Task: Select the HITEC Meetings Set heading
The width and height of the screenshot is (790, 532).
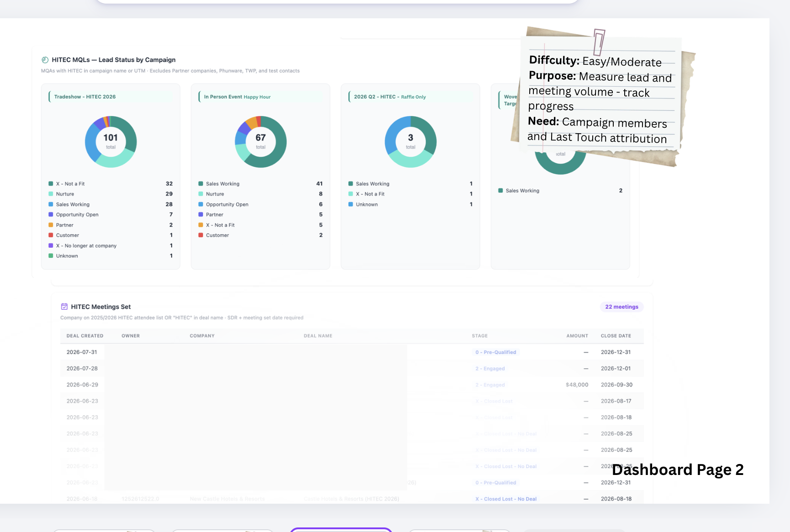Action: click(x=101, y=307)
